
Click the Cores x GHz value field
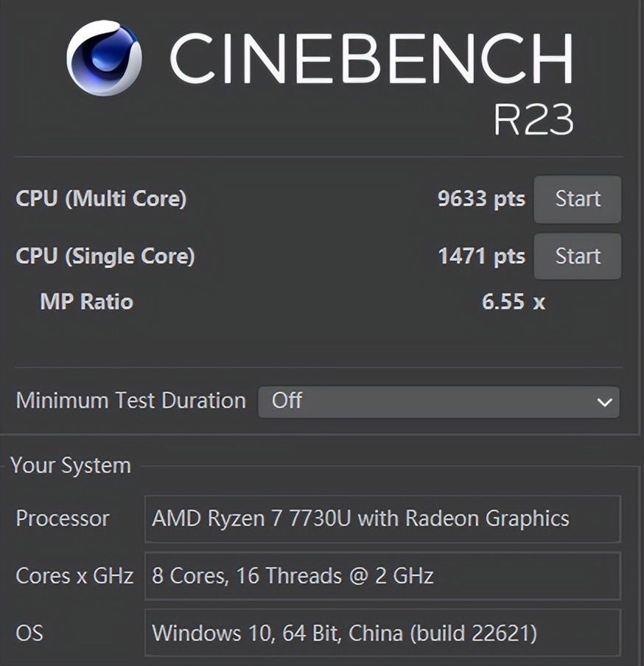[x=382, y=575]
